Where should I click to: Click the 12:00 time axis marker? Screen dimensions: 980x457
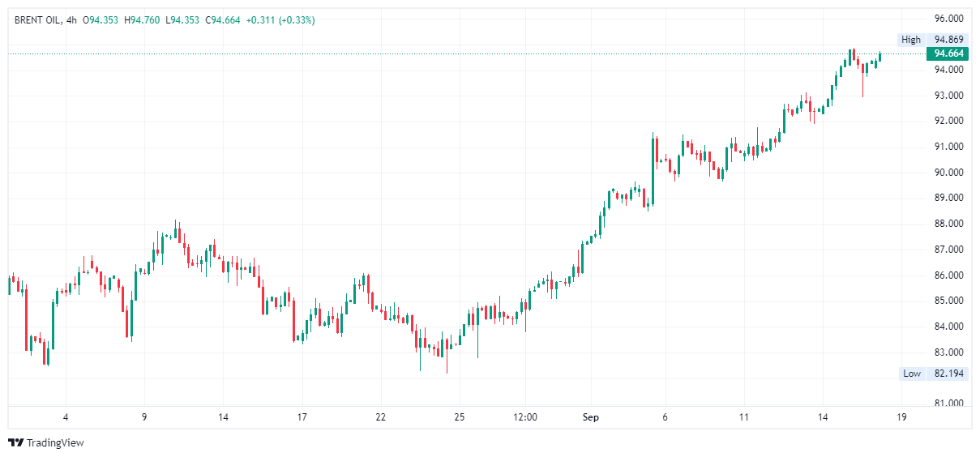tap(525, 417)
